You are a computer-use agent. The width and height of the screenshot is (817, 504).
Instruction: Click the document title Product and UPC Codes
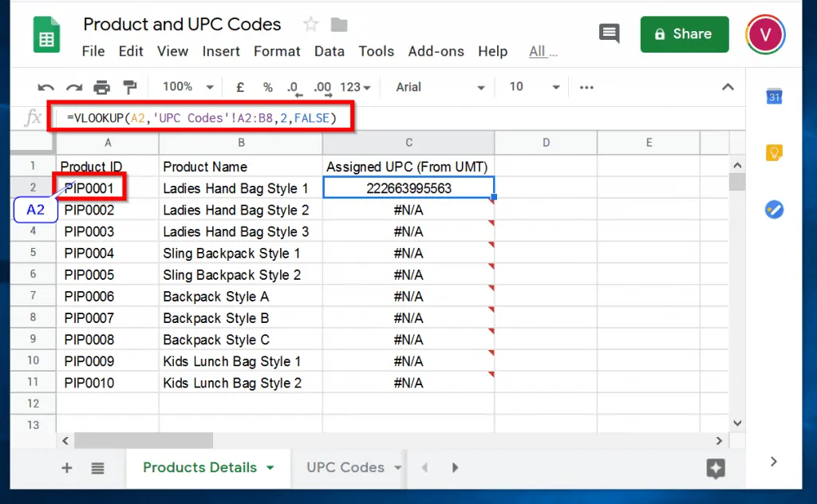[x=182, y=24]
